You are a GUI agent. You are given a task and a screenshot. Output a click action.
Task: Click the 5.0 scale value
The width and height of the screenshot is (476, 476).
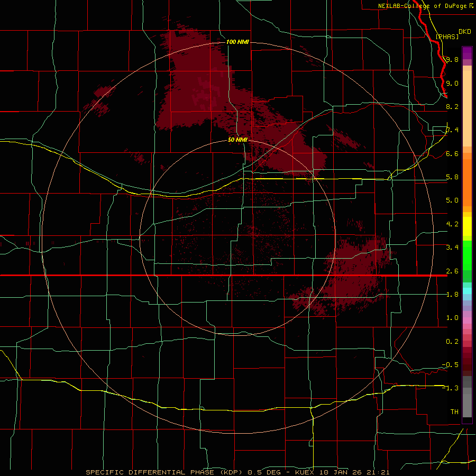[x=452, y=200]
